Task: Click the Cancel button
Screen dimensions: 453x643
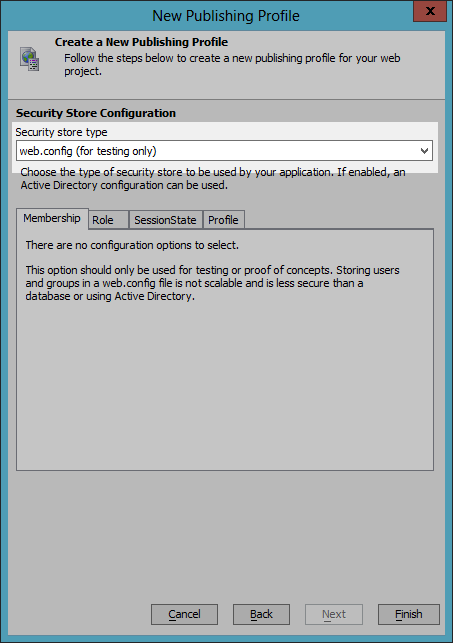Action: (x=184, y=614)
